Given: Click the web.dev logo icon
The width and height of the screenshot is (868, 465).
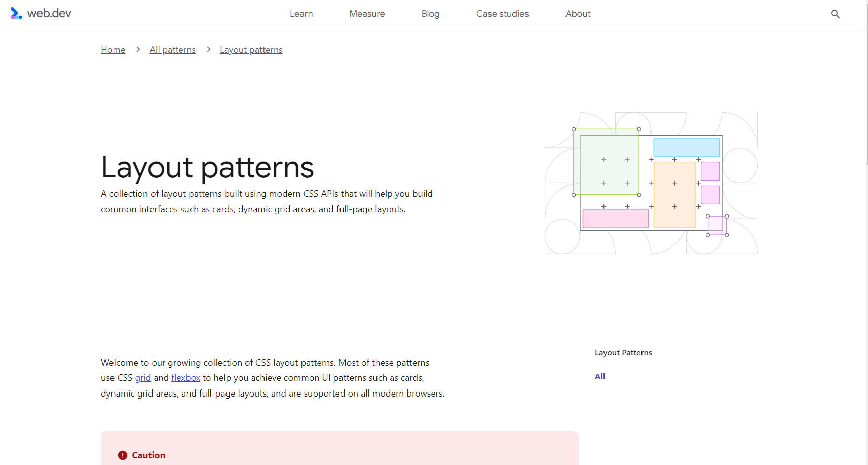Looking at the screenshot, I should click(16, 13).
